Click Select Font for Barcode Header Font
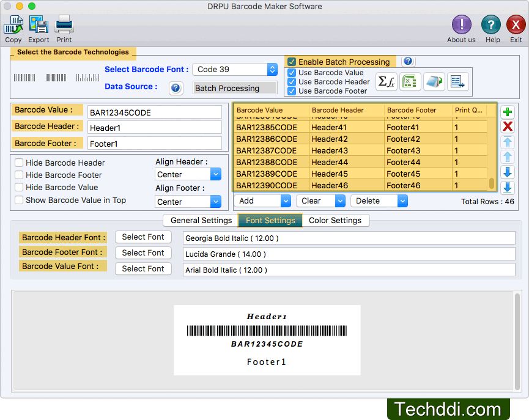This screenshot has height=420, width=529. click(143, 237)
